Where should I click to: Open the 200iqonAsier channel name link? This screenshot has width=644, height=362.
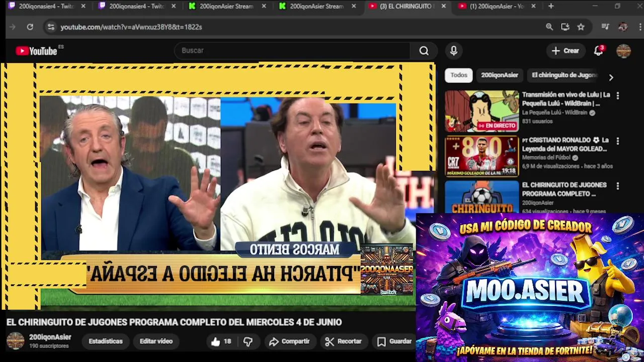[x=50, y=337]
